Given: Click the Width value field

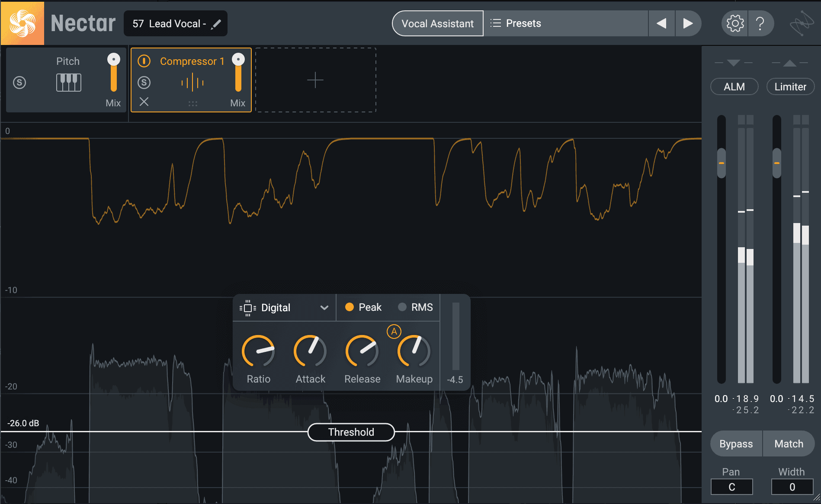Looking at the screenshot, I should click(x=792, y=487).
